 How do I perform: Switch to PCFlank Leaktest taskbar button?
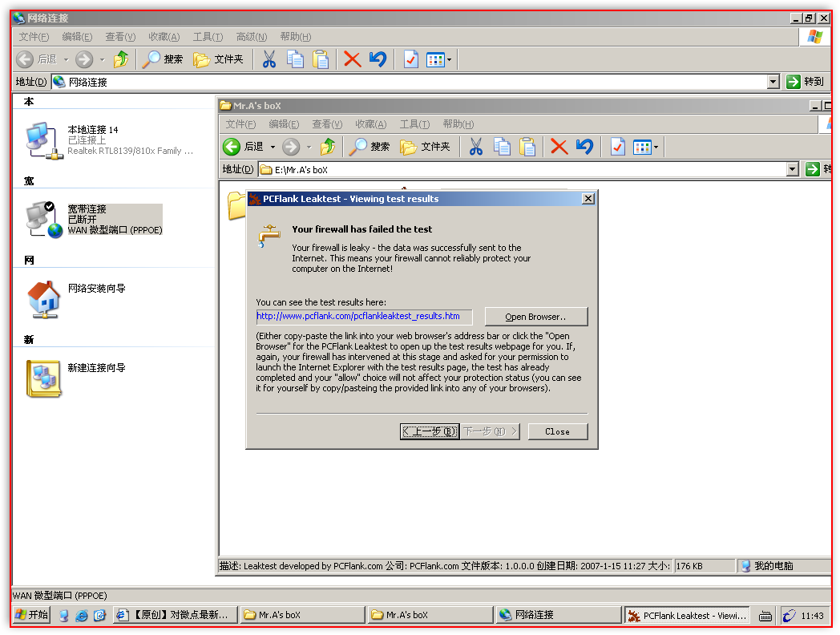pyautogui.click(x=687, y=616)
